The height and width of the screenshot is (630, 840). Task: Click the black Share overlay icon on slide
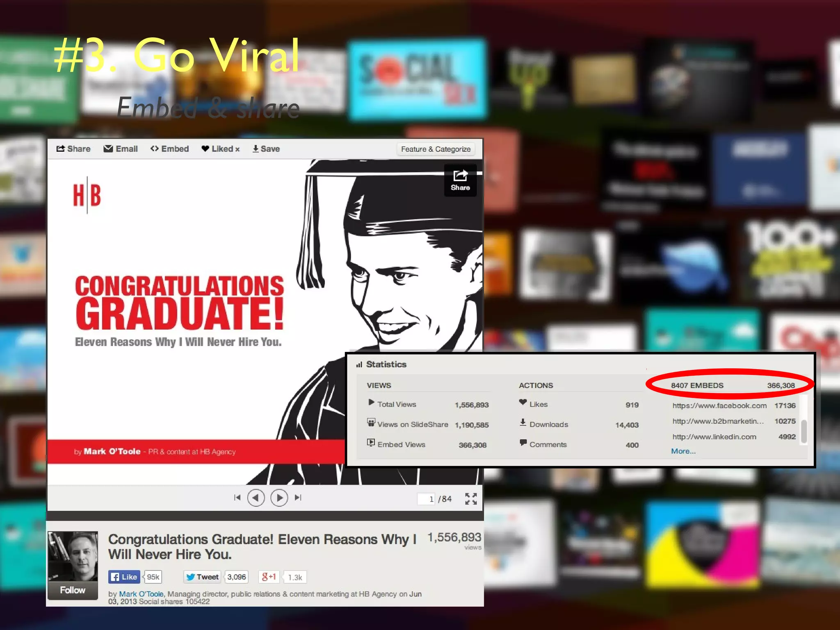pyautogui.click(x=460, y=180)
